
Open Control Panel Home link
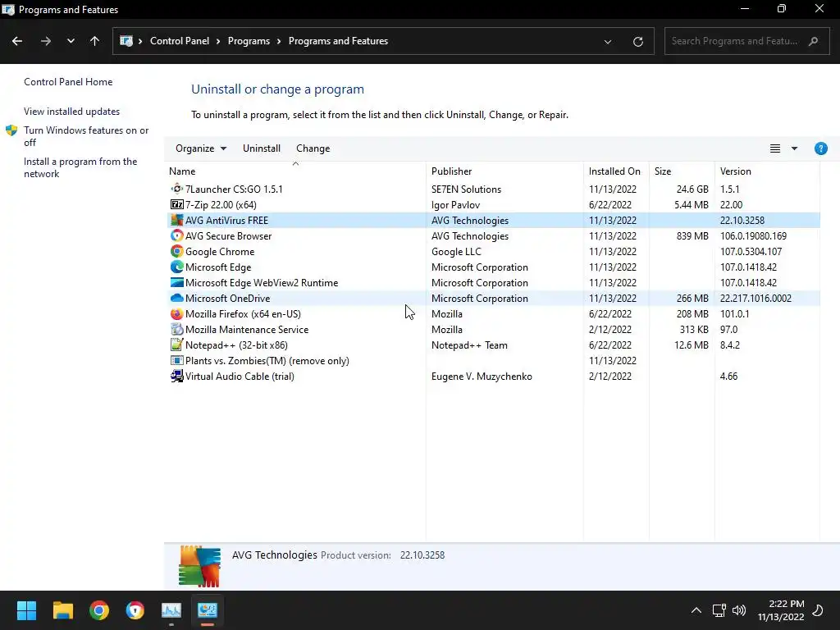coord(68,82)
